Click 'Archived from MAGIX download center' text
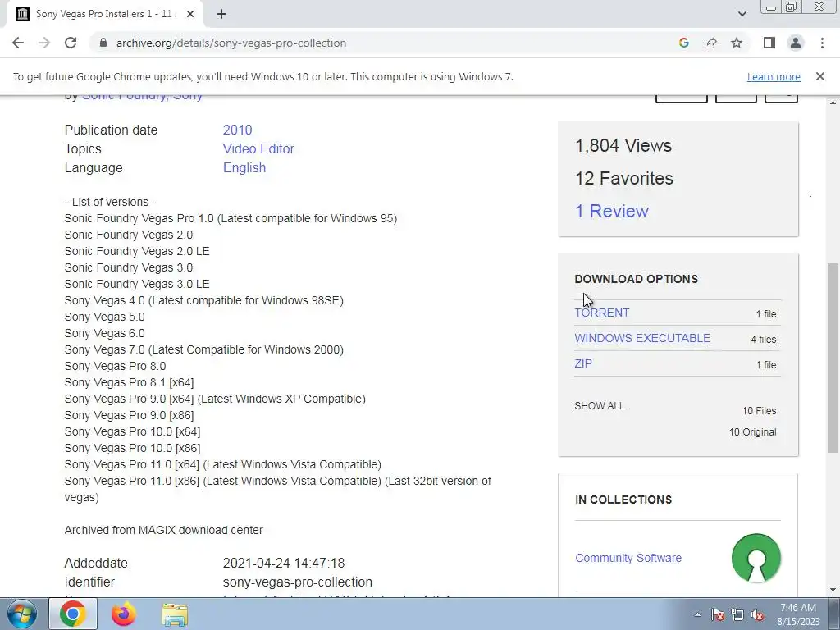This screenshot has height=630, width=840. (163, 530)
